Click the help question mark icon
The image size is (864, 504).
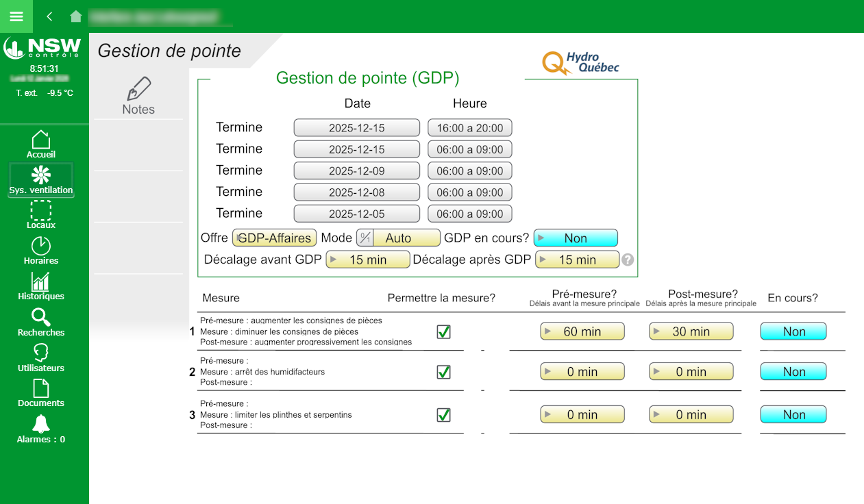pos(627,260)
